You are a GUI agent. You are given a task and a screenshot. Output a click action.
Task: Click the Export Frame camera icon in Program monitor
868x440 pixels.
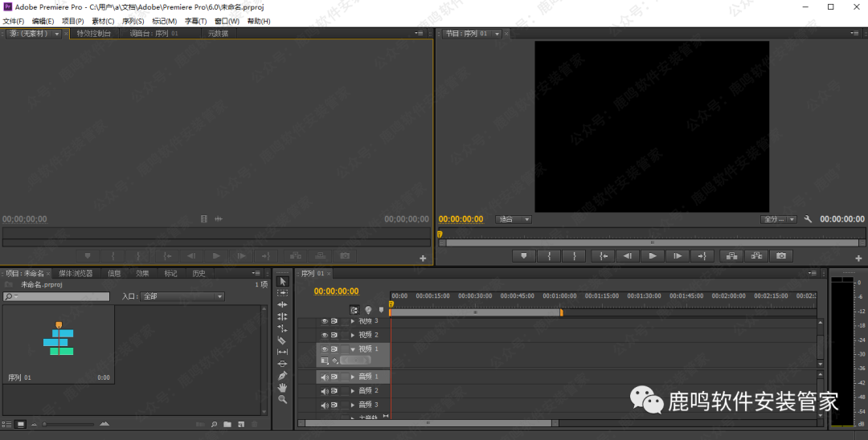click(780, 256)
